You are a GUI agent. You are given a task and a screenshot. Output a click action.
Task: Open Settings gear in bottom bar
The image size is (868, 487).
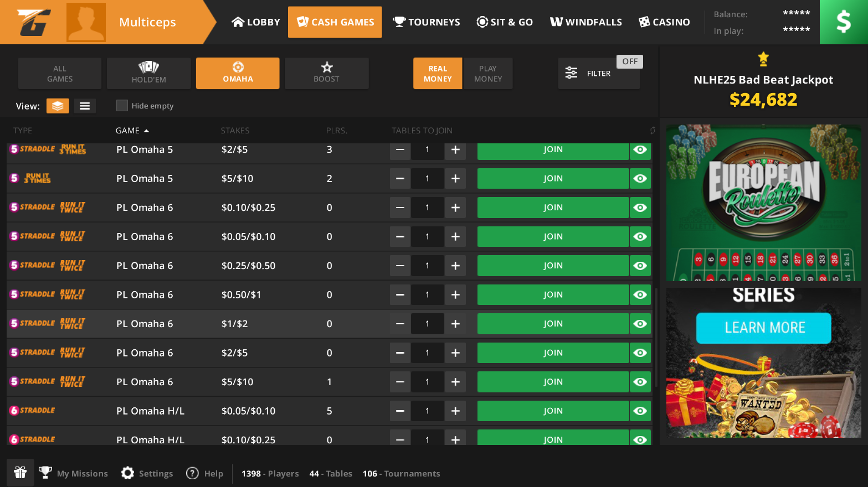coord(128,473)
